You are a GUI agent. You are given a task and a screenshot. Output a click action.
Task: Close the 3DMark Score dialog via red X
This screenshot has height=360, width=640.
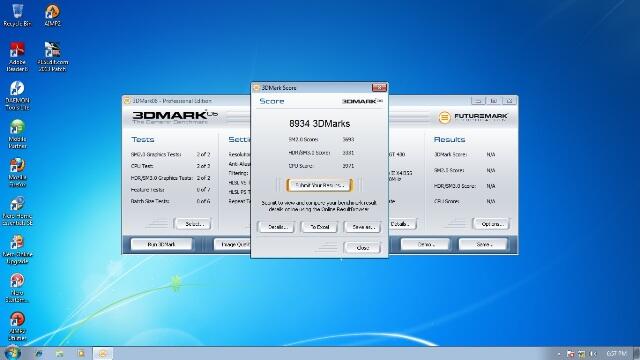point(379,87)
